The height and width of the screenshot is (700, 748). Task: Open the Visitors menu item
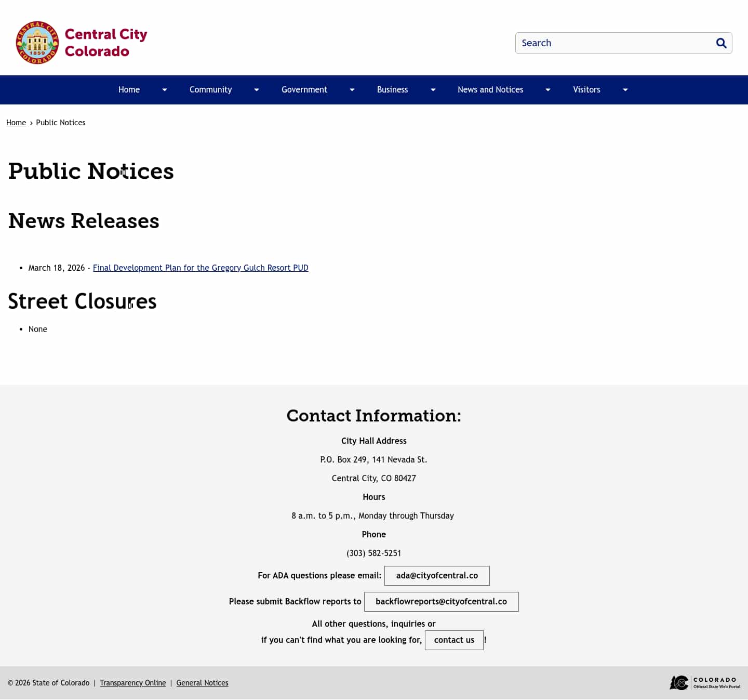[x=586, y=89]
